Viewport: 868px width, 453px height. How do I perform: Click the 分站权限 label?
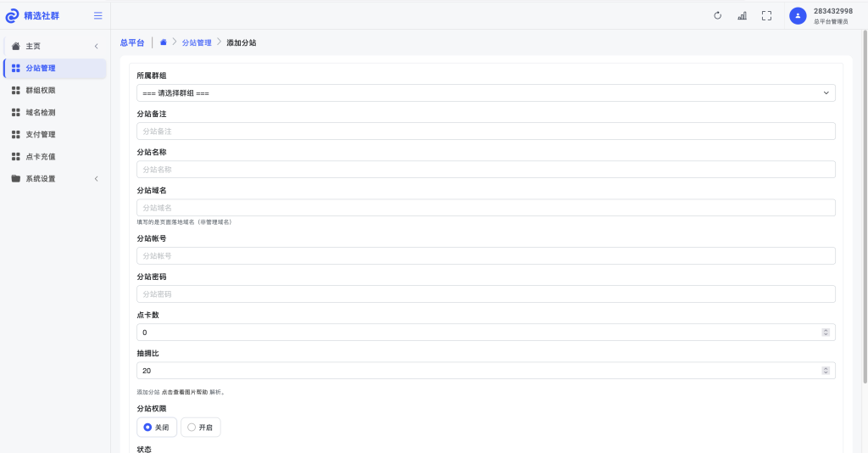pos(152,408)
